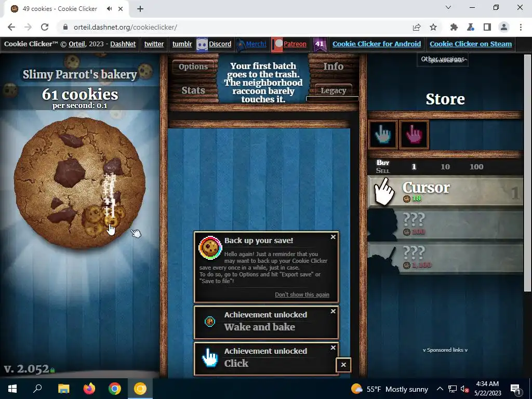Mute the tab via speaker icon
The image size is (532, 399).
tap(109, 9)
